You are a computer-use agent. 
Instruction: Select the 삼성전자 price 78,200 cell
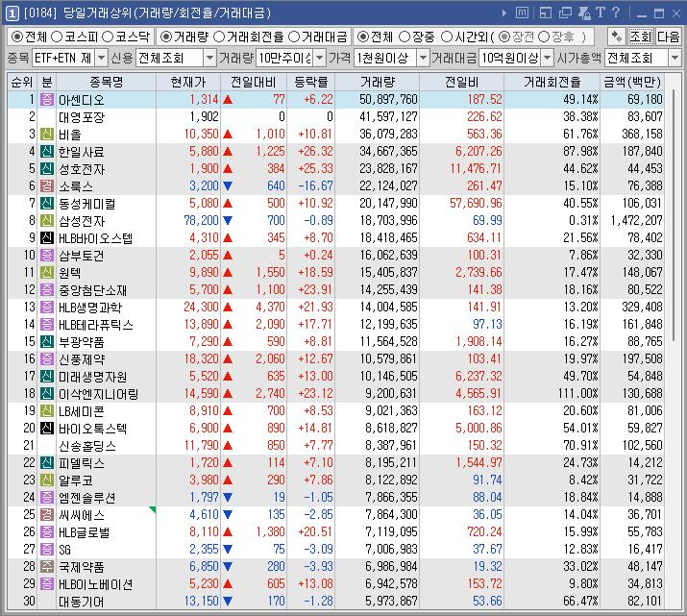188,220
